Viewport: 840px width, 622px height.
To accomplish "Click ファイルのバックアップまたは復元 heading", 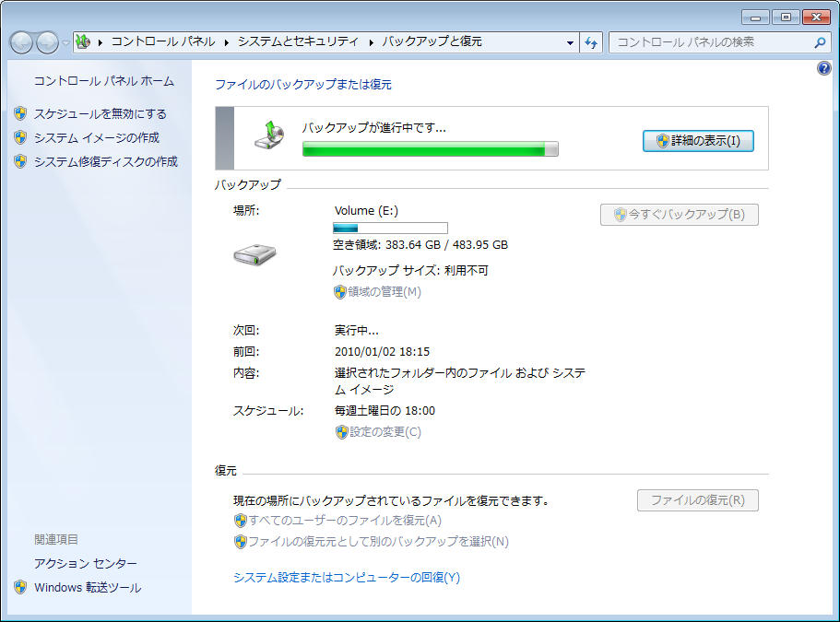I will 303,85.
